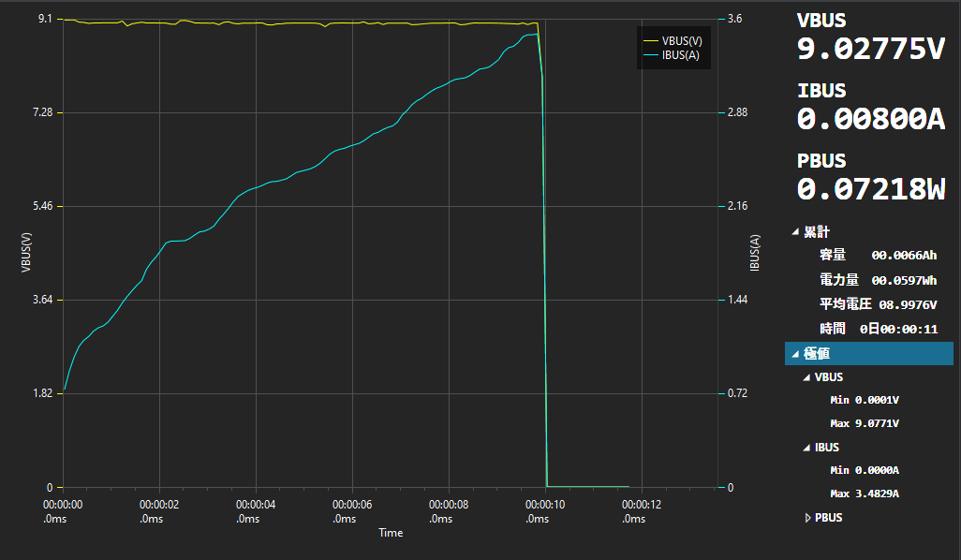Click the IBUS(A) legend entry
This screenshot has height=560, width=961.
[680, 55]
